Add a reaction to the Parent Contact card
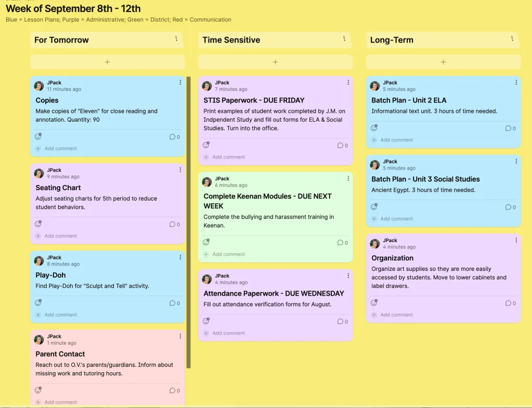The image size is (532, 408). pos(38,390)
